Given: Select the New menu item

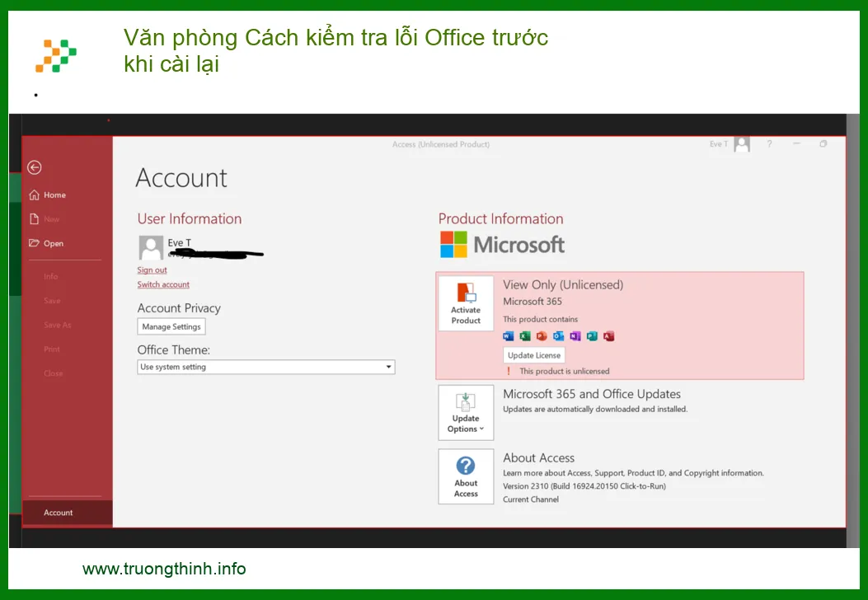Looking at the screenshot, I should click(51, 219).
